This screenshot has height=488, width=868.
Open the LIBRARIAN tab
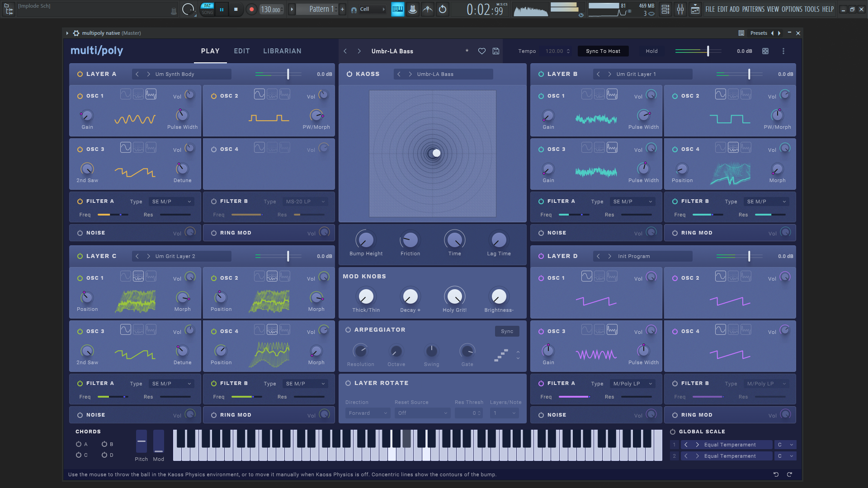[x=282, y=51]
